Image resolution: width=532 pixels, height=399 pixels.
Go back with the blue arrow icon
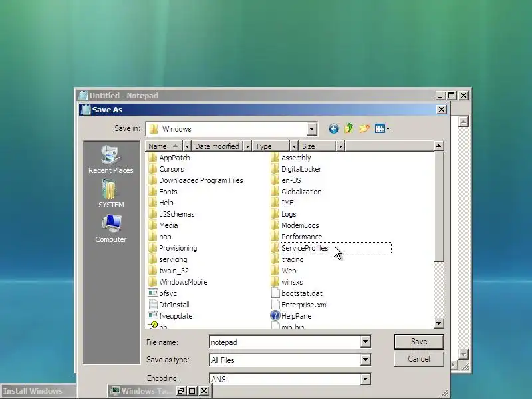coord(334,129)
